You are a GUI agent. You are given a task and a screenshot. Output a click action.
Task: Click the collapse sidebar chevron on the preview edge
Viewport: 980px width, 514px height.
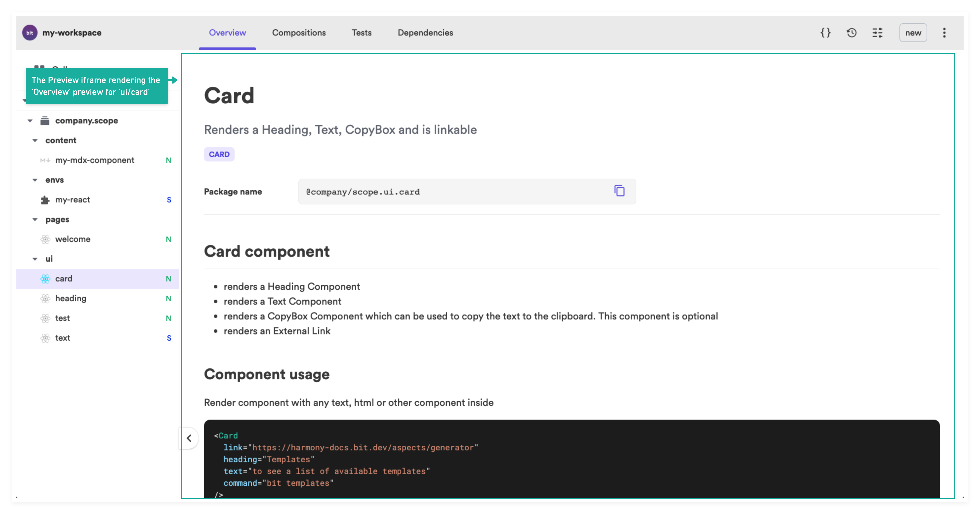point(189,438)
